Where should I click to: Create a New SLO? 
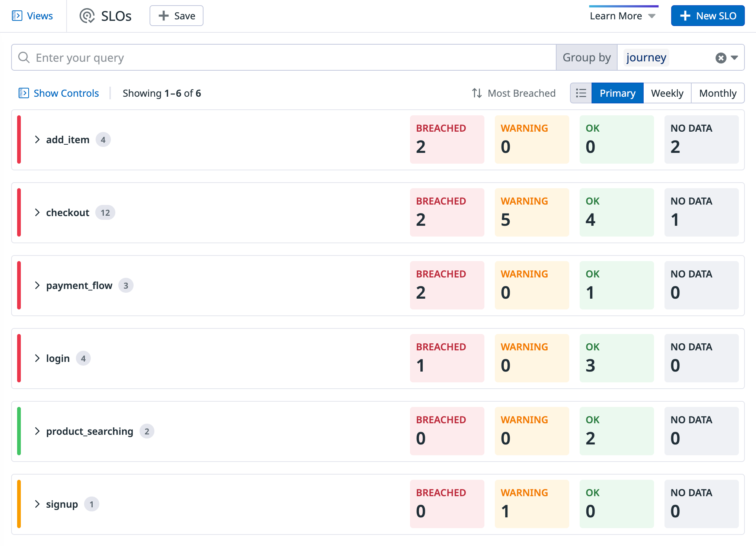coord(707,16)
